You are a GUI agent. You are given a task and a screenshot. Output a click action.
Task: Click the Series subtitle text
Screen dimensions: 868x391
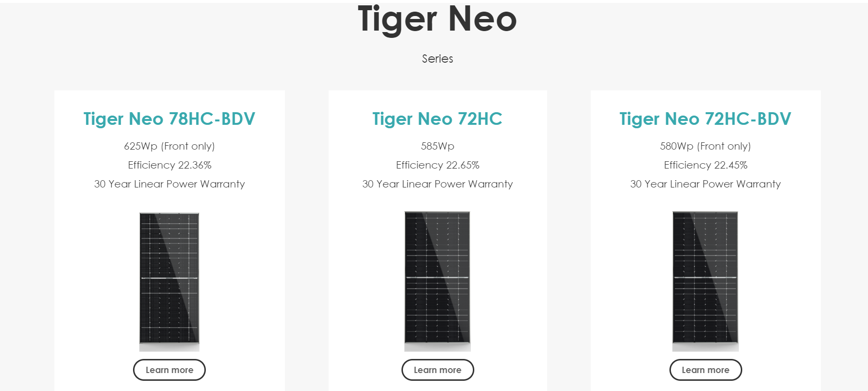437,58
